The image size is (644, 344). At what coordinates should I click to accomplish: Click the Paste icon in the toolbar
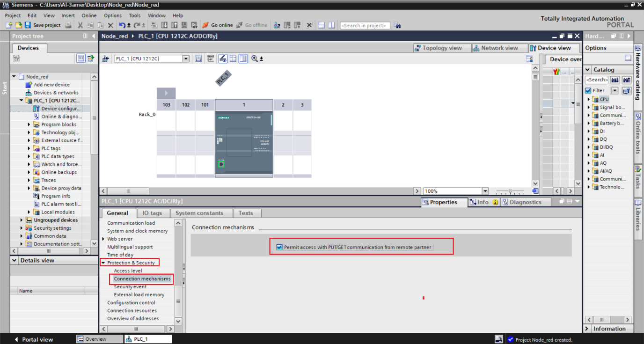tap(101, 25)
